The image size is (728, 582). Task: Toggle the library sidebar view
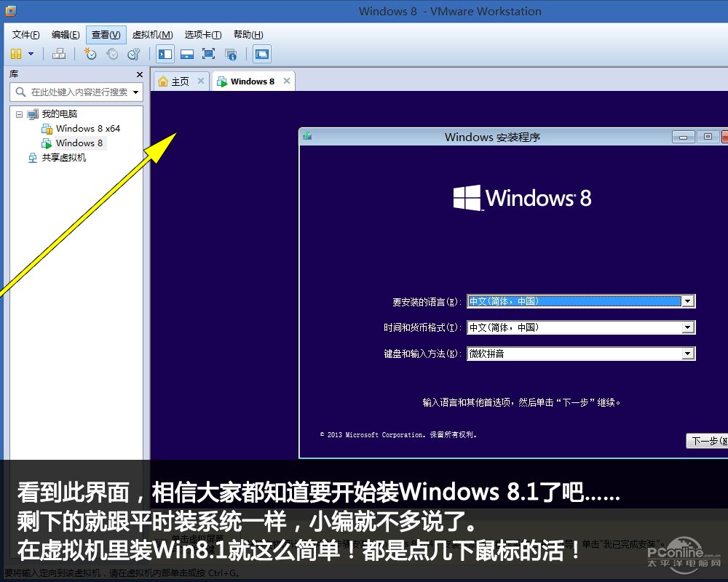pos(165,55)
